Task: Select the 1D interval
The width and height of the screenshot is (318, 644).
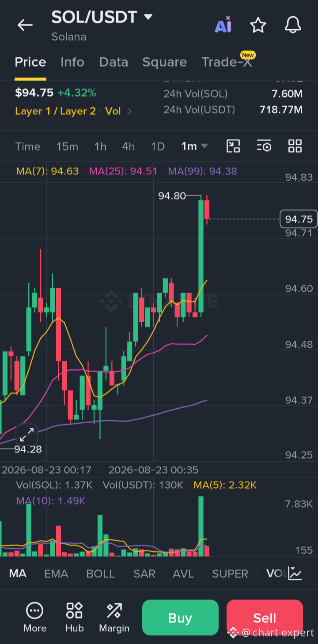Action: [158, 146]
